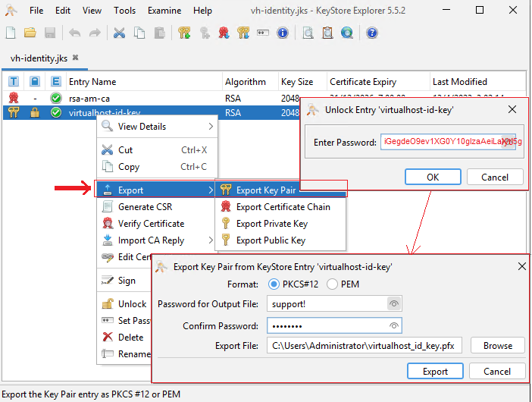This screenshot has width=532, height=402.
Task: Click the New KeyStore toolbar icon
Action: pos(11,33)
